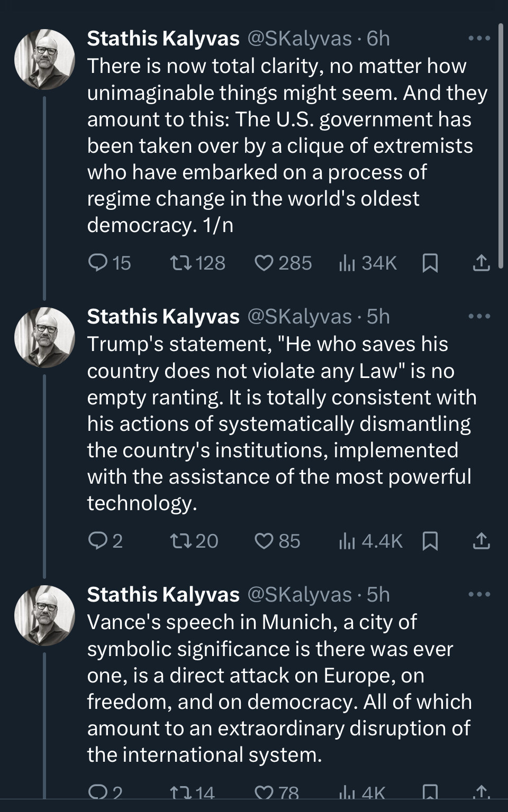The width and height of the screenshot is (508, 812).
Task: Open the Stathis Kalyvas name on the first tweet
Action: coord(163,39)
